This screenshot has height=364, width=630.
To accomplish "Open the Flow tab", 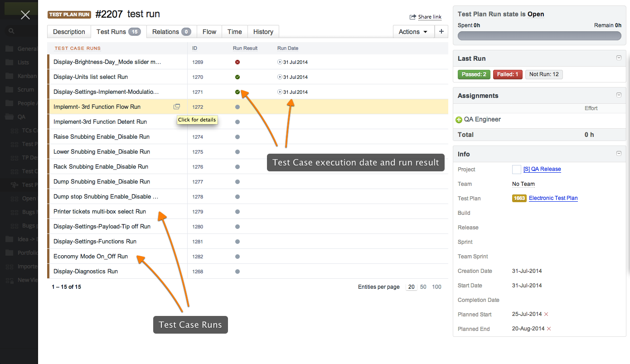I will pos(209,32).
